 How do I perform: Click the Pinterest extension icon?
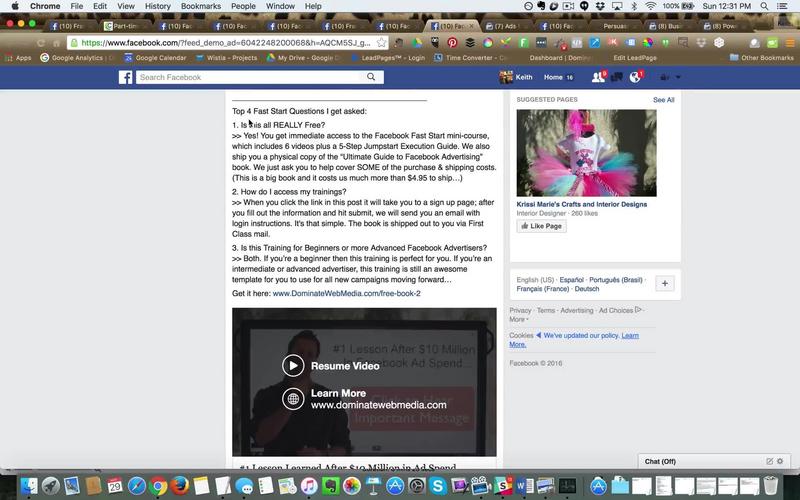[x=452, y=43]
